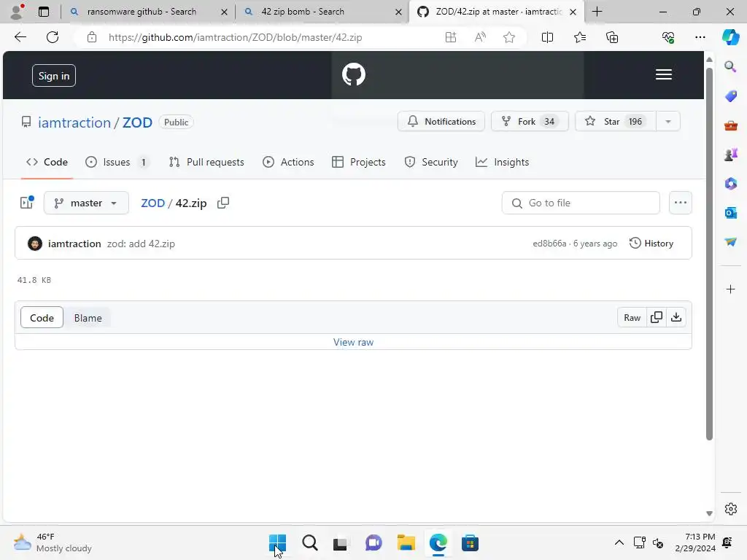Customize the sidebar with plus icon
The height and width of the screenshot is (560, 747).
(730, 289)
